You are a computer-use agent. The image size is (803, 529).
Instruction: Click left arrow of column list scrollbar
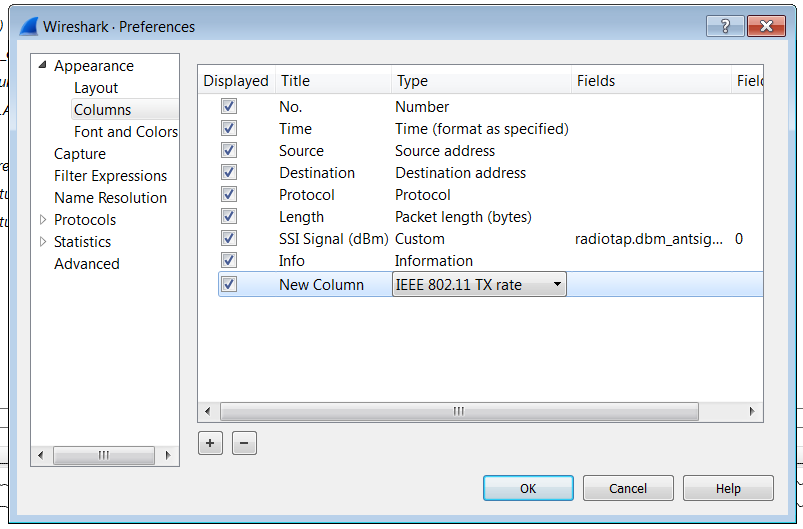(x=207, y=411)
